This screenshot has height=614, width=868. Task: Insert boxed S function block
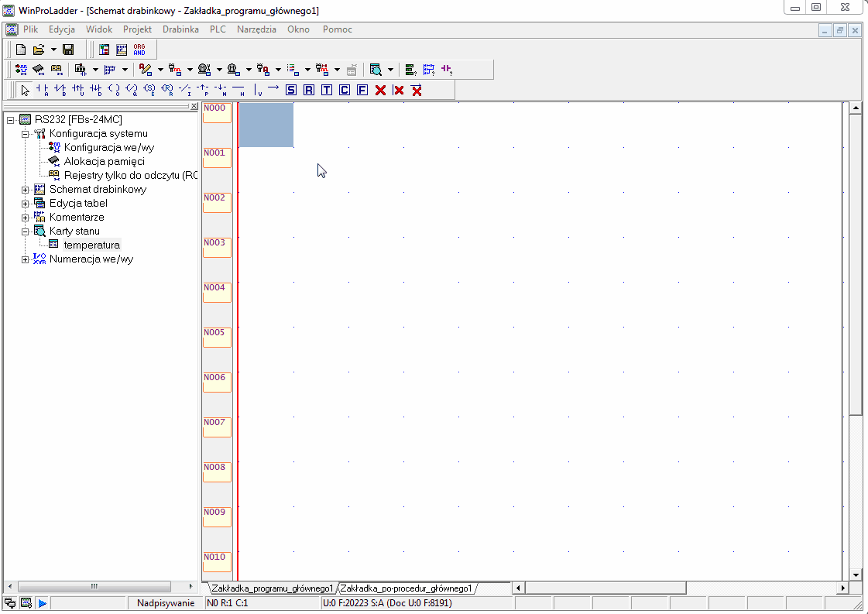[x=291, y=91]
